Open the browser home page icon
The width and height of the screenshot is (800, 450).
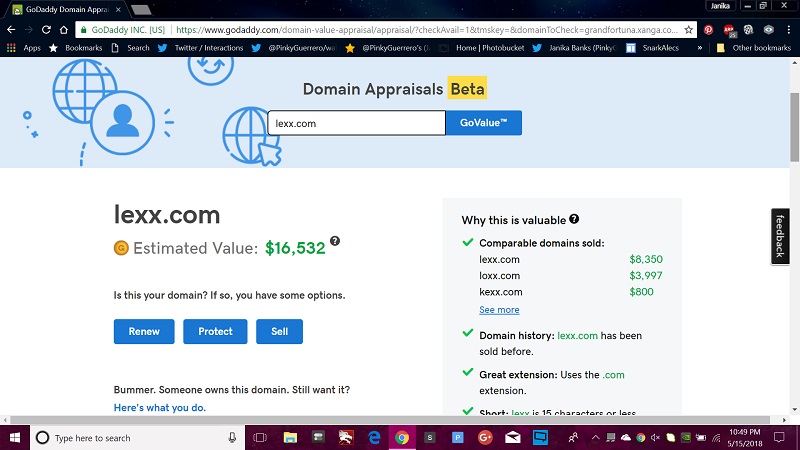(64, 30)
